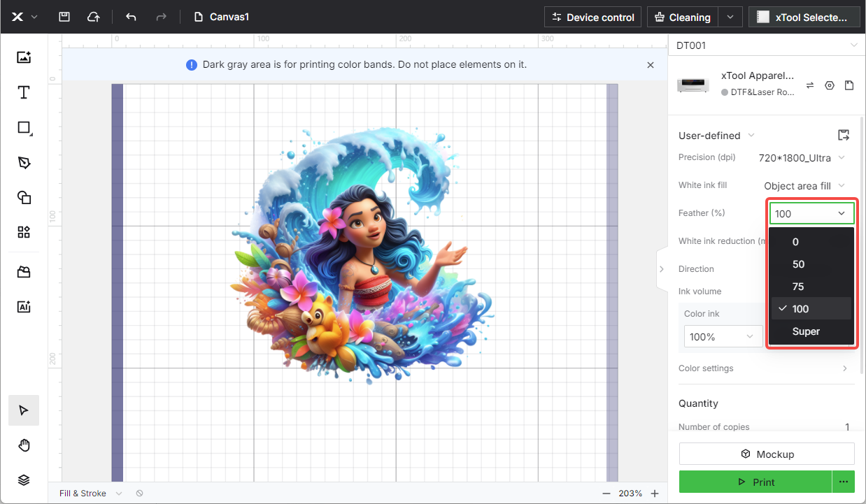Activate the hand pan tool
Image resolution: width=866 pixels, height=504 pixels.
(24, 445)
